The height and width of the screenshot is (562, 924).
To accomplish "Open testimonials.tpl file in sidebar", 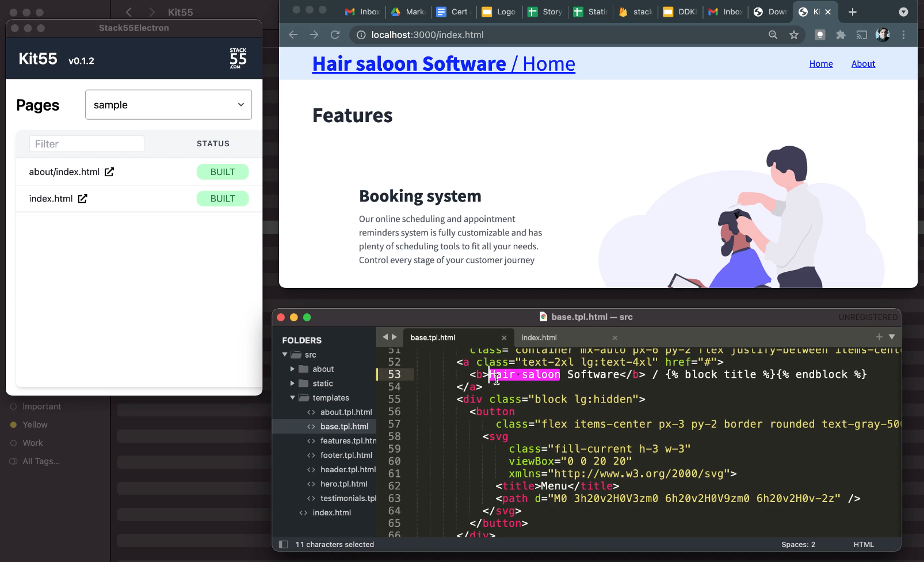I will pos(348,499).
